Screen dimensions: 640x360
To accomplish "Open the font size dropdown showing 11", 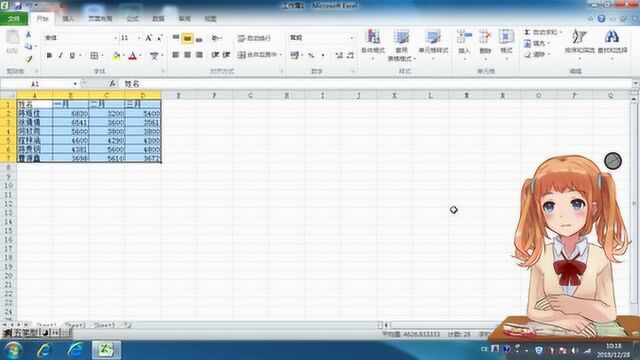I will [x=139, y=38].
